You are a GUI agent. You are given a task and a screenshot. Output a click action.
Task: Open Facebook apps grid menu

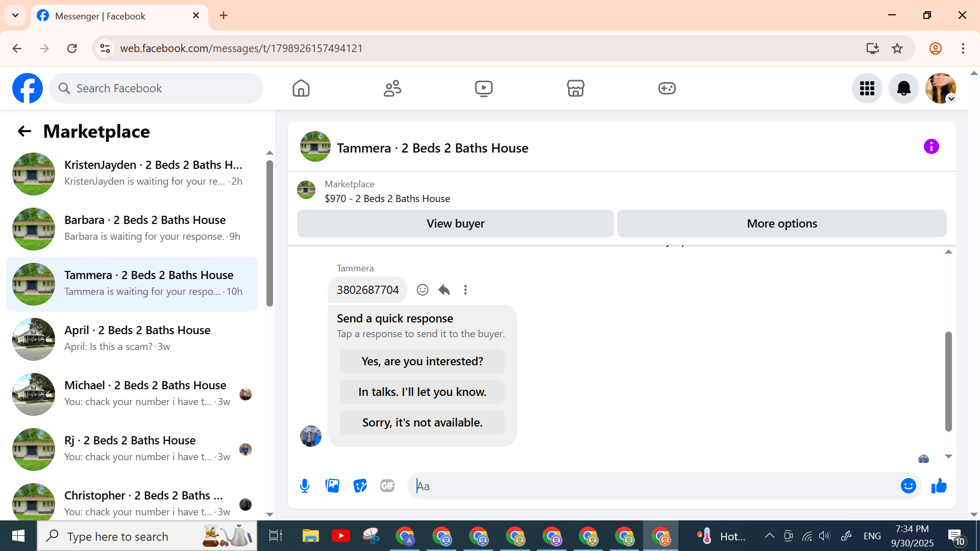(x=867, y=88)
